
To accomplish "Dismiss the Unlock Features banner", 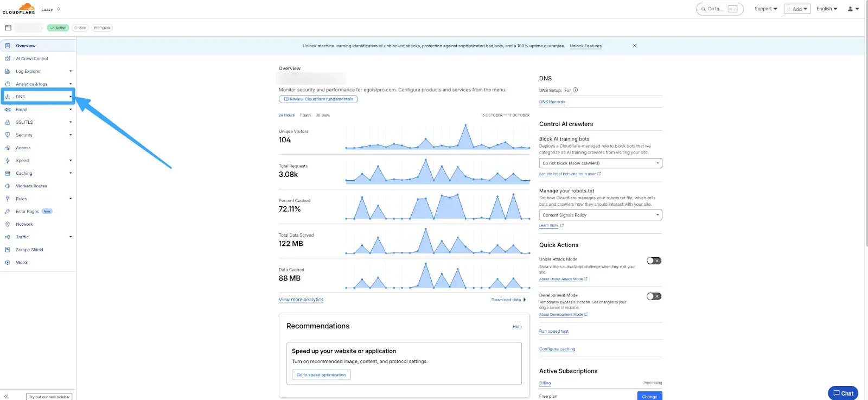I will 635,46.
